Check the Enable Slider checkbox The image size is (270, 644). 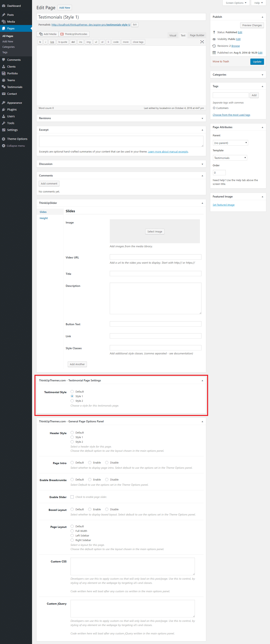tap(72, 497)
